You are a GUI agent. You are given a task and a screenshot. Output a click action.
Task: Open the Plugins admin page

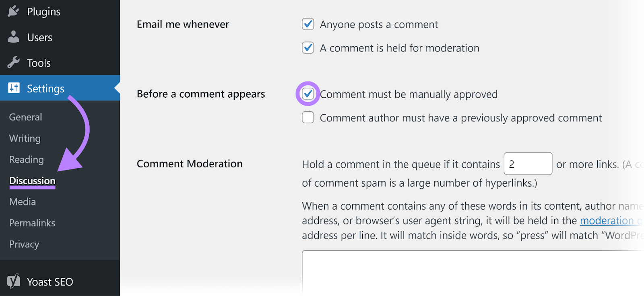tap(43, 11)
